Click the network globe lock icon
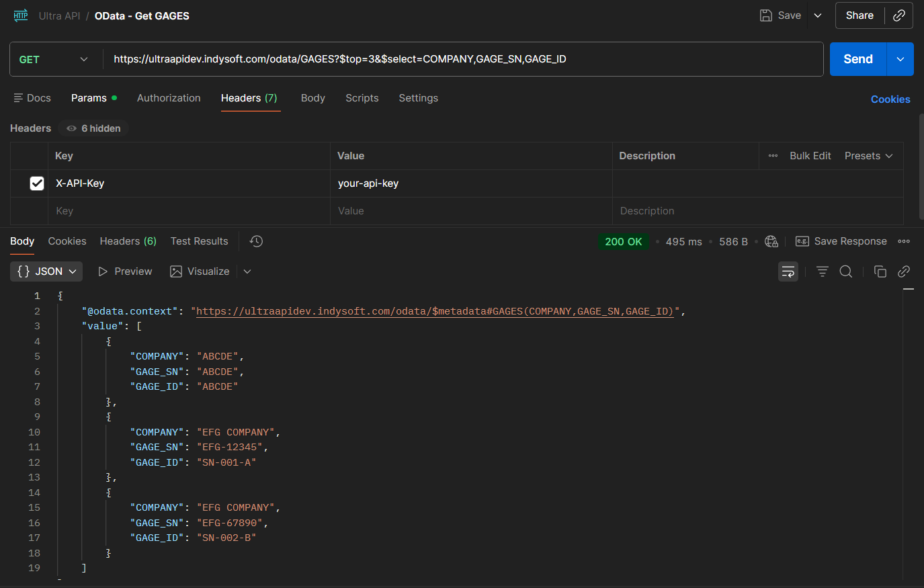Screen dimensions: 924x588 pyautogui.click(x=771, y=241)
